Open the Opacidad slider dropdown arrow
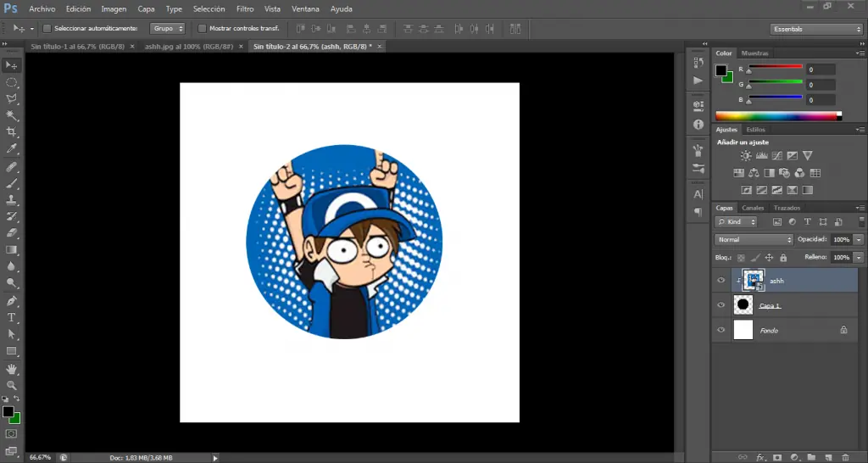Screen dimensions: 868x463 859,240
